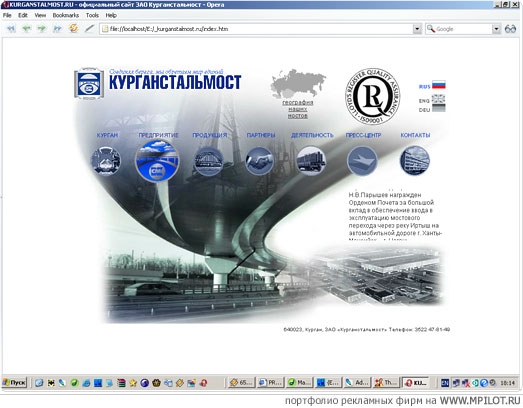The image size is (523, 408).
Task: Click the wand/pencil icon in toolbar
Action: coord(89,29)
